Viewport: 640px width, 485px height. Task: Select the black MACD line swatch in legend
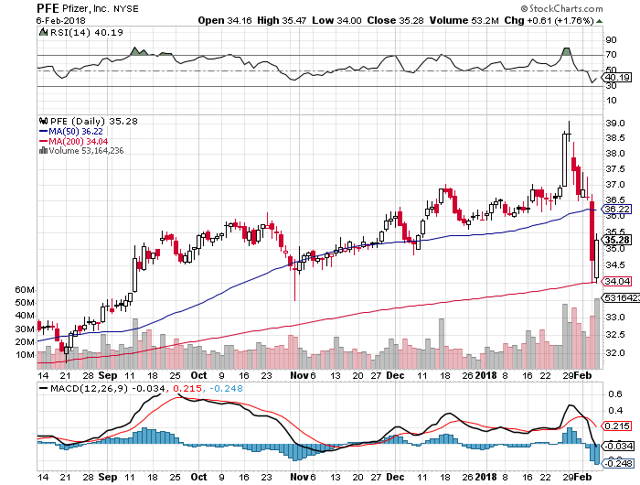(x=43, y=388)
